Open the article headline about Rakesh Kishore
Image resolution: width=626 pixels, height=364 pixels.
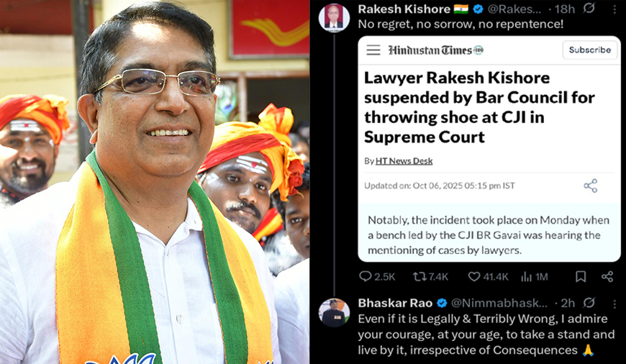[479, 107]
